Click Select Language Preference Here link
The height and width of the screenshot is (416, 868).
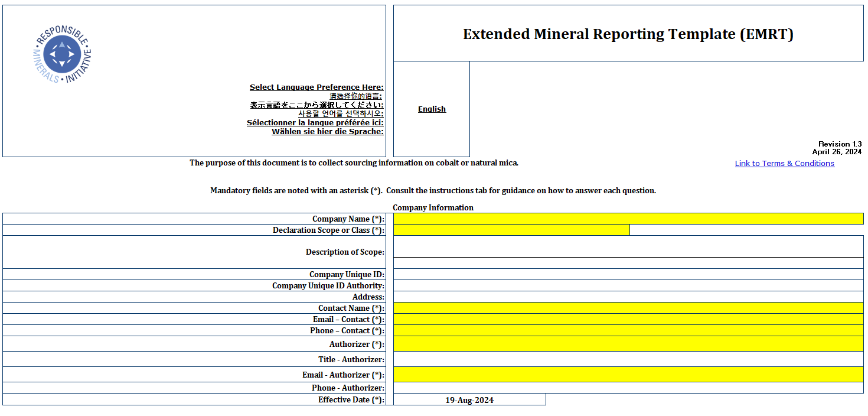[x=316, y=87]
